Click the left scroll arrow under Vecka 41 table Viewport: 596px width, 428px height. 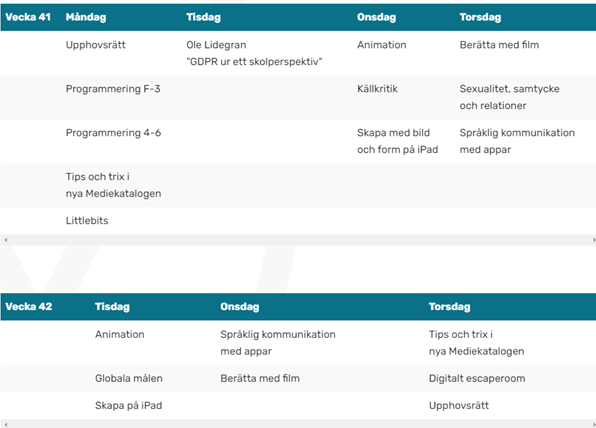click(x=5, y=240)
